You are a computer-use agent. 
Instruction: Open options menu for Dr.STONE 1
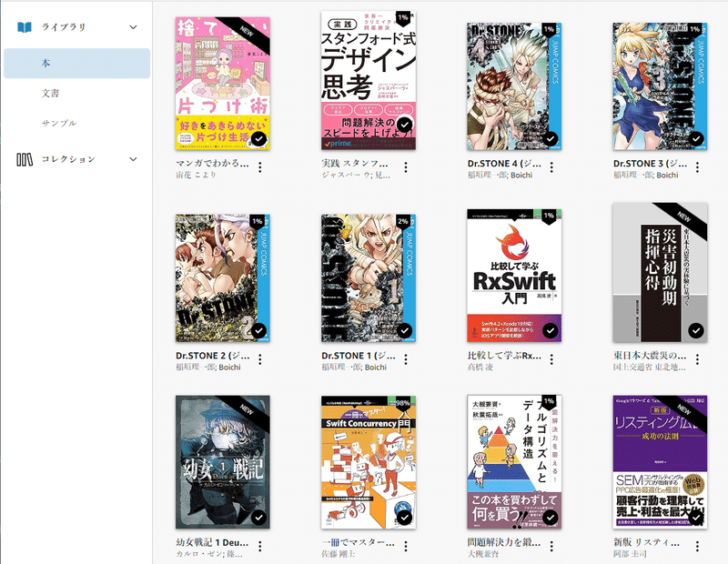click(406, 359)
